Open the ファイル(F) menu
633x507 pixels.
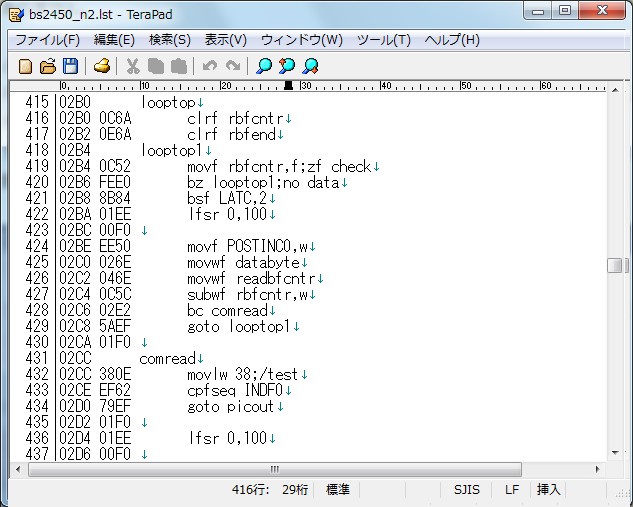pyautogui.click(x=47, y=40)
